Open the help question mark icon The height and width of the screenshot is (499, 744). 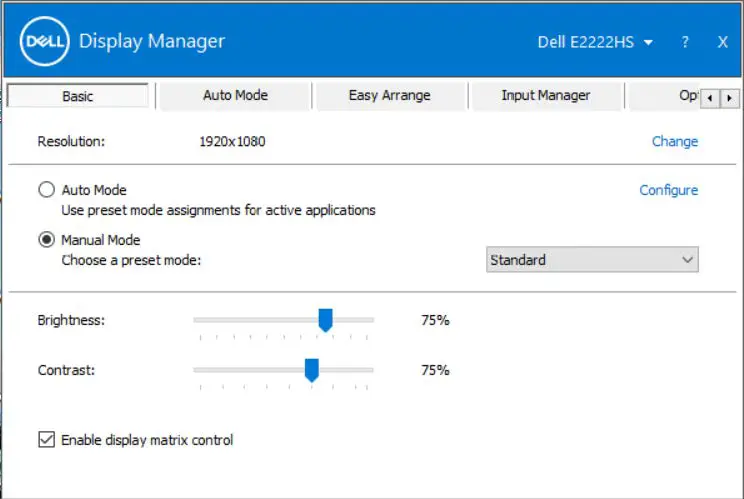click(685, 42)
